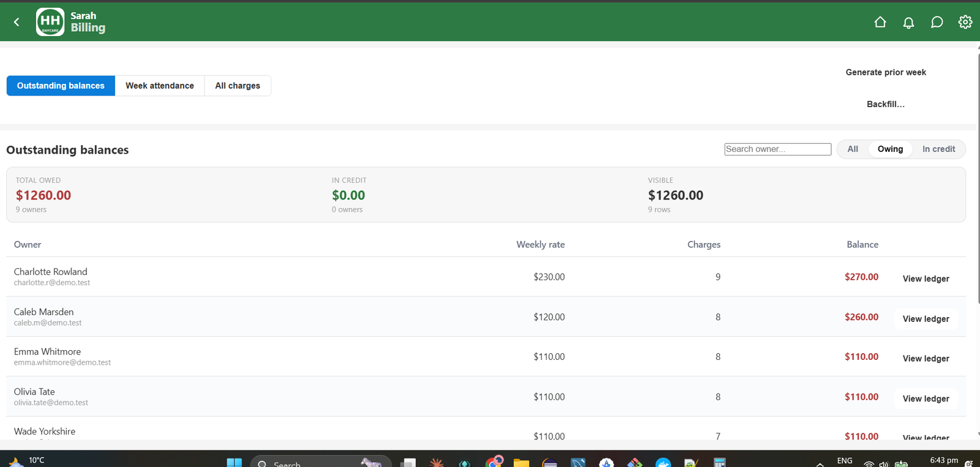The height and width of the screenshot is (467, 980).
Task: Click the ENG language indicator
Action: [845, 461]
